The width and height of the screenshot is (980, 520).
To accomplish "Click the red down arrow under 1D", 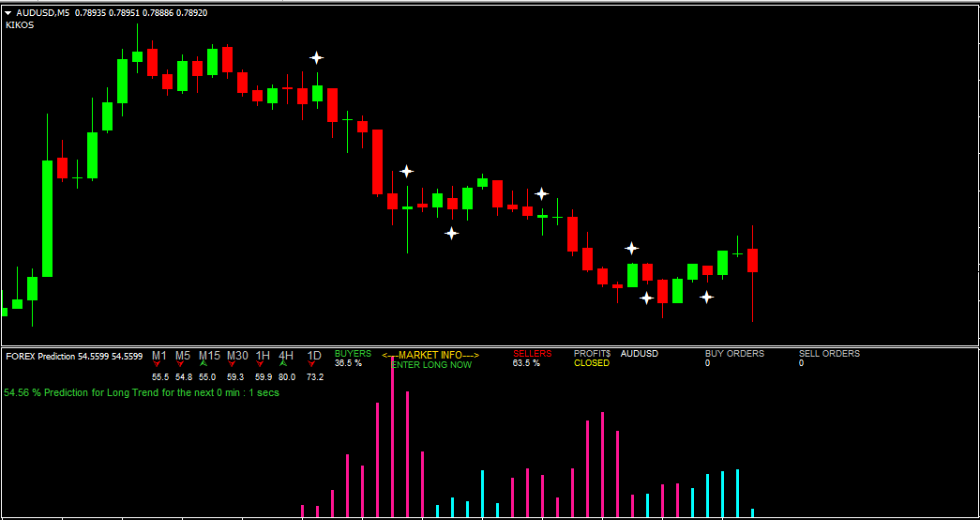I will 312,364.
